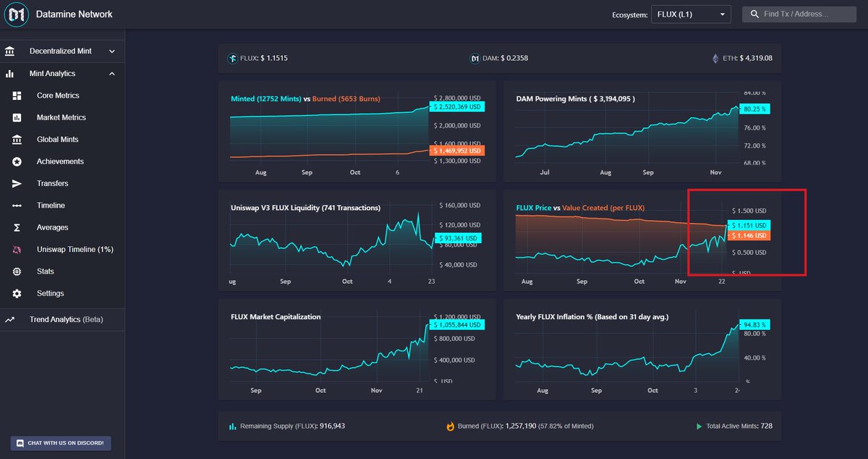Click the Decentralized Mint bank icon
The height and width of the screenshot is (459, 868).
pos(10,51)
